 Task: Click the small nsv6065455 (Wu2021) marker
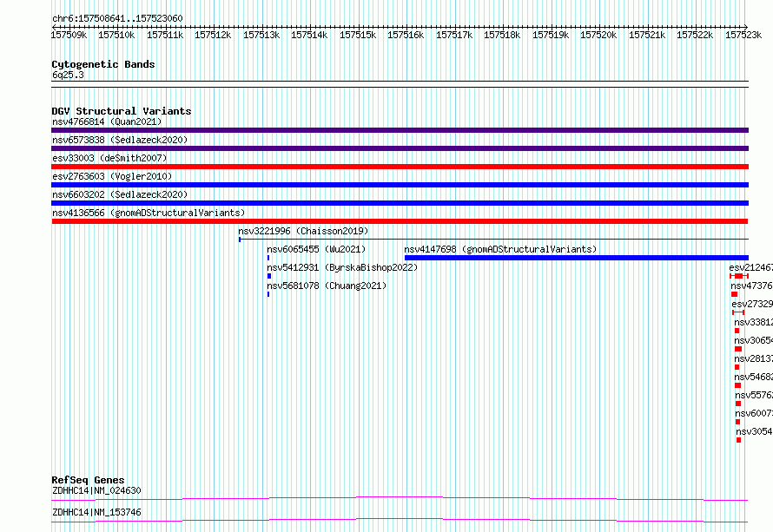(268, 258)
